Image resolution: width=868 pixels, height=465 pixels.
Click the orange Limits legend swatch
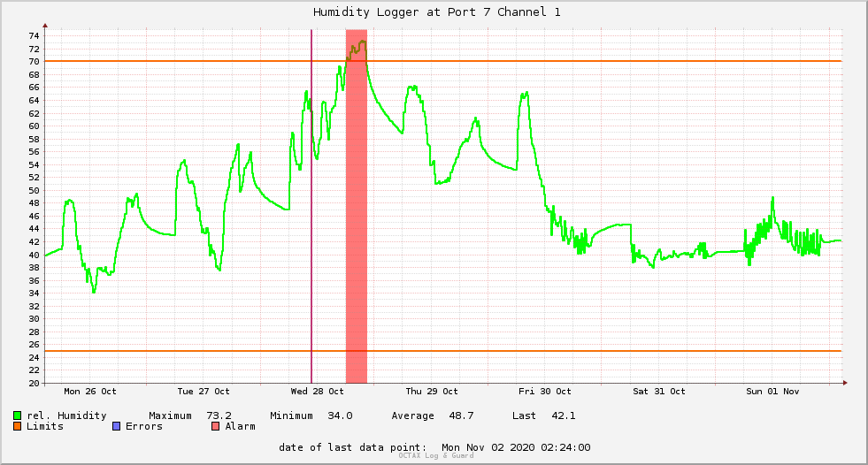pyautogui.click(x=17, y=426)
